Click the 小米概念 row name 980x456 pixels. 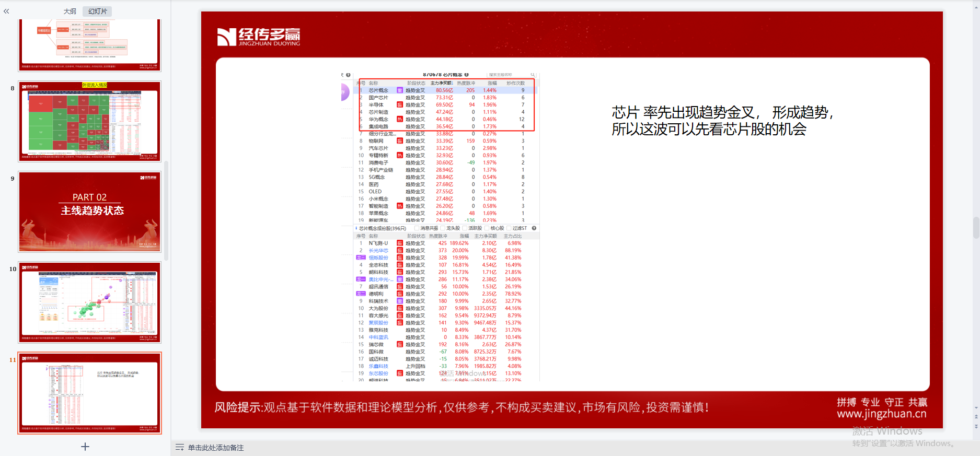378,199
